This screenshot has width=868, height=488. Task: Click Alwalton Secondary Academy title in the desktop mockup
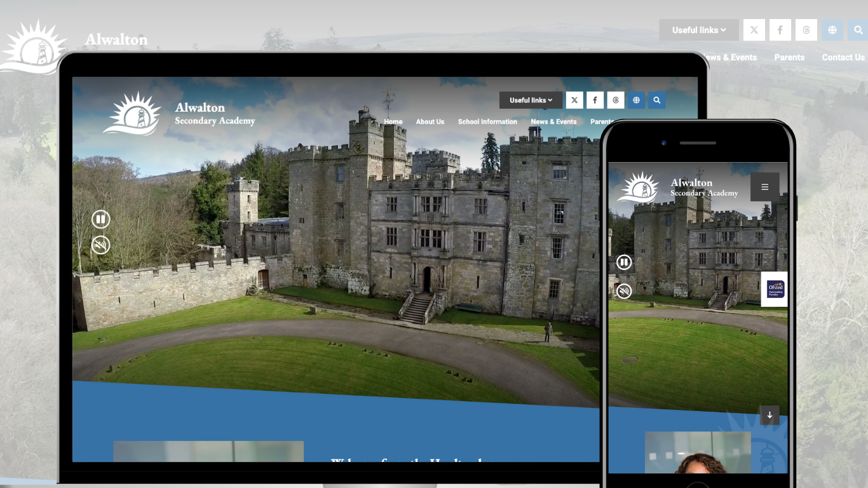coord(215,114)
